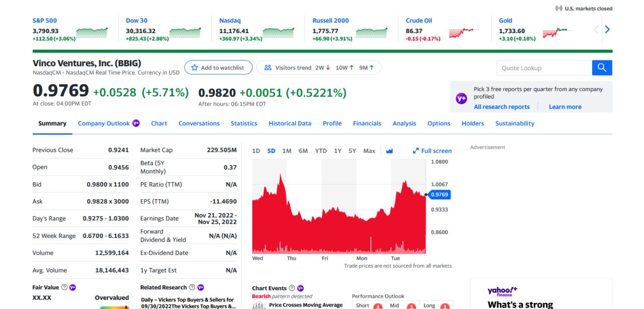Open the Company Outlook tab
Image resolution: width=644 pixels, height=309 pixels.
click(x=104, y=123)
